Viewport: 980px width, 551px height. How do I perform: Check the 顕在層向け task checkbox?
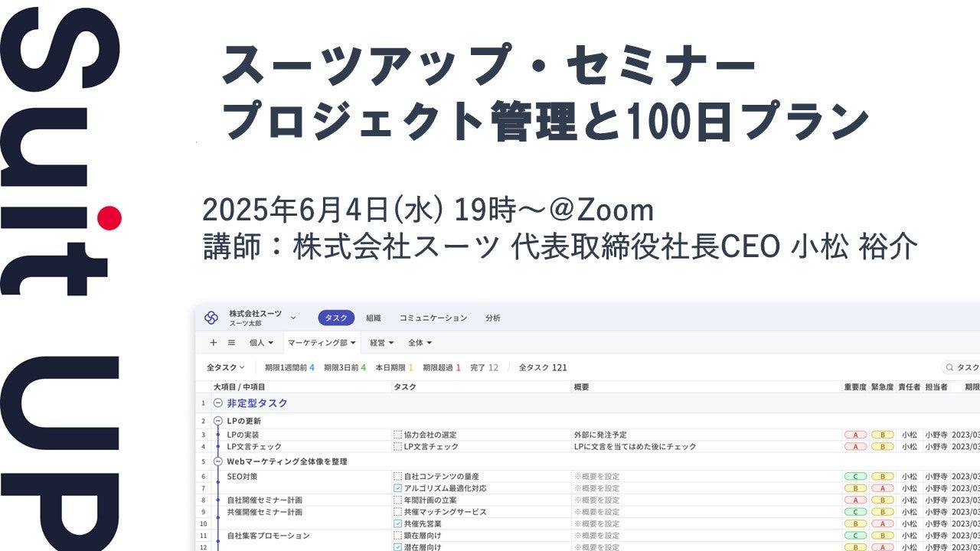click(397, 536)
